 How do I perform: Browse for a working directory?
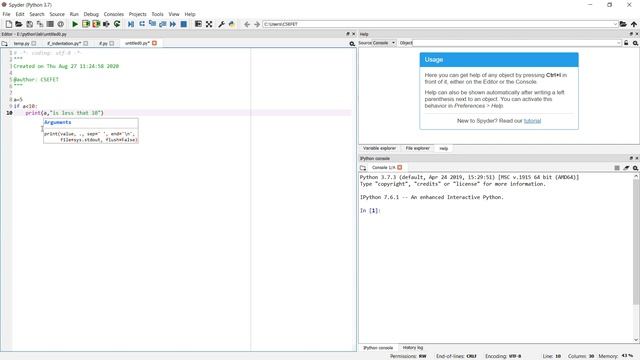(623, 24)
